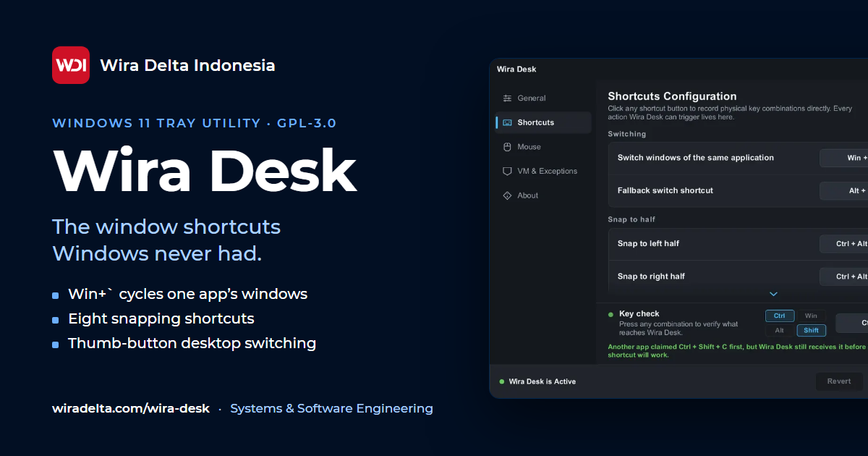Click the Wira Delta Indonesia company name
The image size is (868, 456).
(x=187, y=65)
